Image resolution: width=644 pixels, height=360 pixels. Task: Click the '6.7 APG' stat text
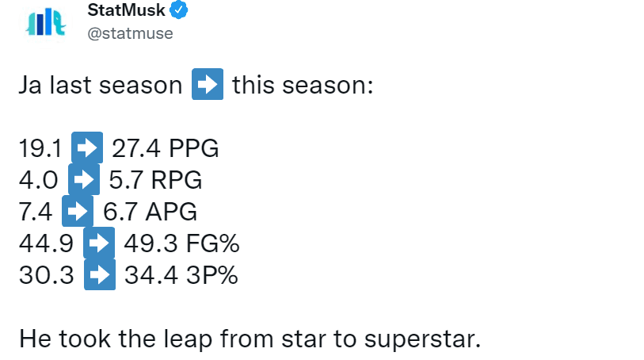click(151, 212)
